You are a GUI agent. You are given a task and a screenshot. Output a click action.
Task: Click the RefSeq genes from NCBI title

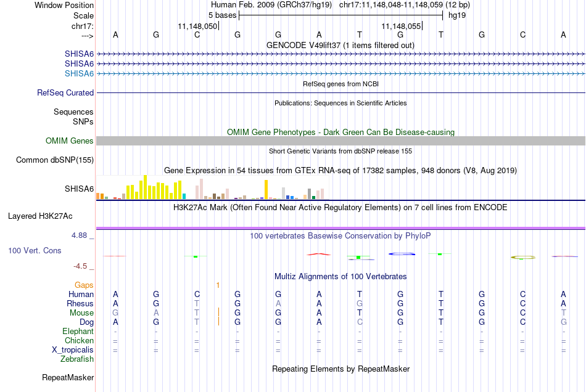340,84
